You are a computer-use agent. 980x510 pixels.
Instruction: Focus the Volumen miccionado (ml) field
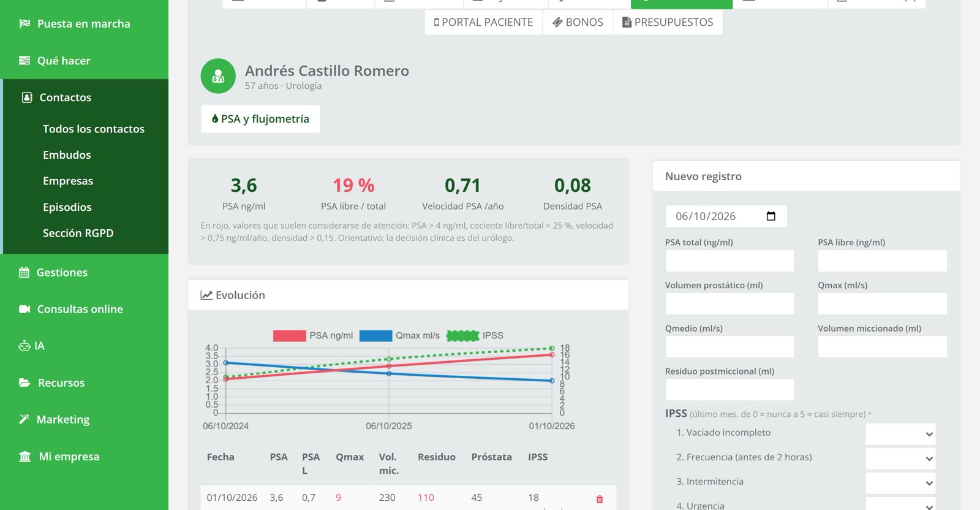click(x=882, y=347)
